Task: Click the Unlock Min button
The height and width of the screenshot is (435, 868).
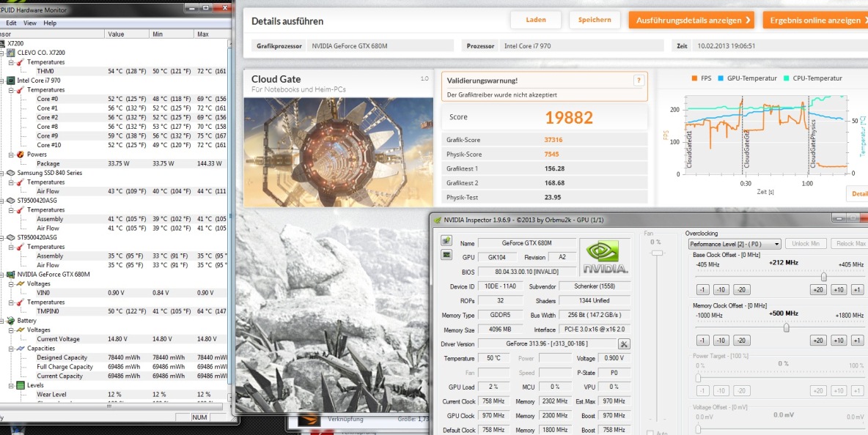Action: click(806, 244)
